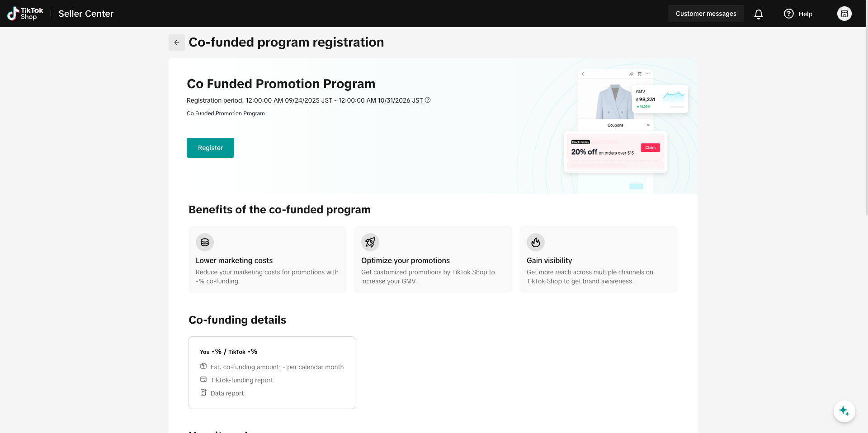Click the Lower marketing costs coin icon
Image resolution: width=868 pixels, height=433 pixels.
point(205,242)
